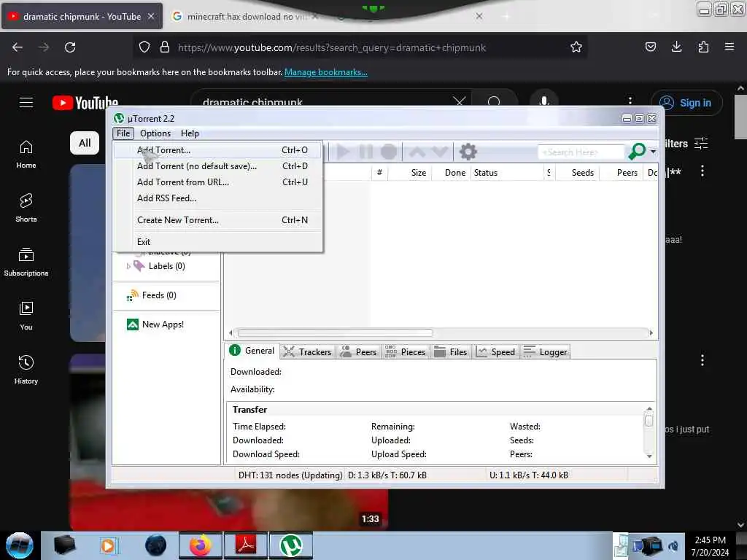
Task: Click the uTorrent Start torrent play icon
Action: [x=343, y=152]
